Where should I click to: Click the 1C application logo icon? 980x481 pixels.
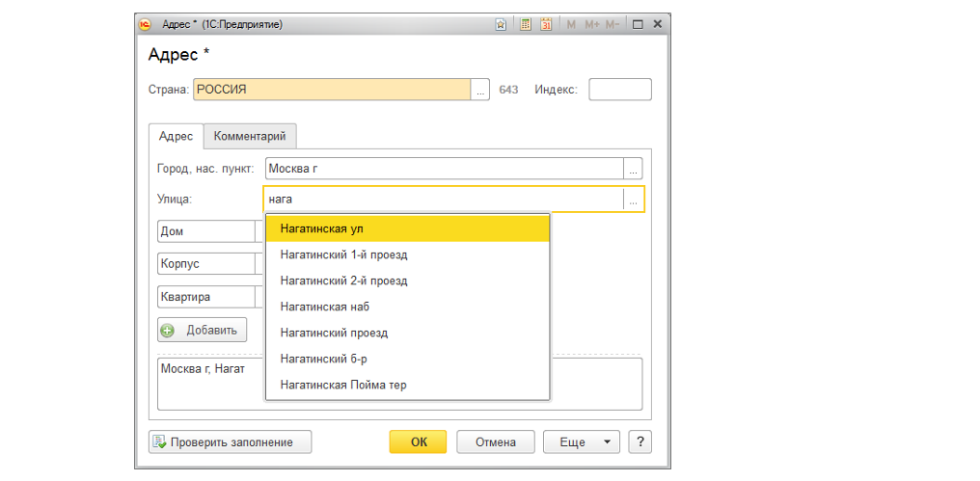(146, 25)
